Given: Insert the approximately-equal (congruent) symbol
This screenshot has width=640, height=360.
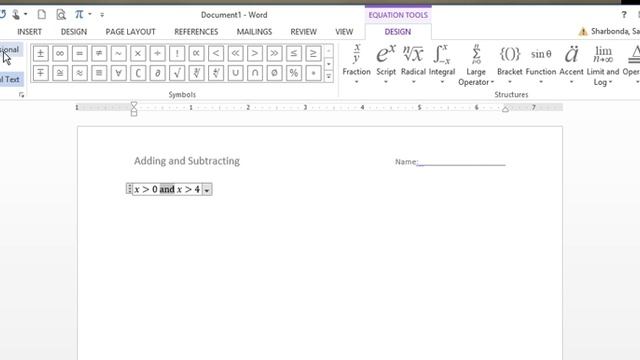Looking at the screenshot, I should [60, 73].
